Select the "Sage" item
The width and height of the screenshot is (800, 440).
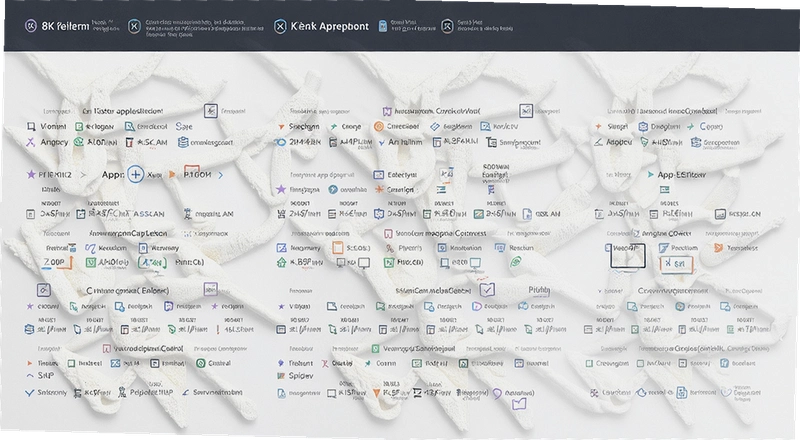pyautogui.click(x=184, y=126)
